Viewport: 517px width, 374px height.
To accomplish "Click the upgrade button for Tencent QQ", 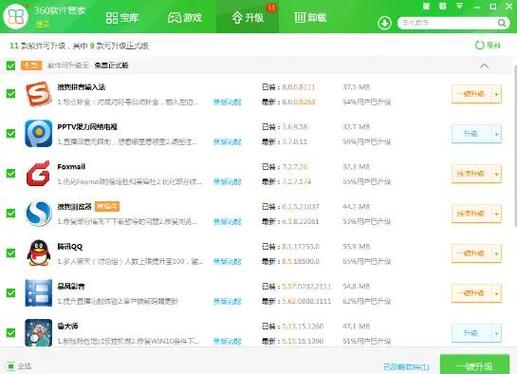I will [471, 253].
